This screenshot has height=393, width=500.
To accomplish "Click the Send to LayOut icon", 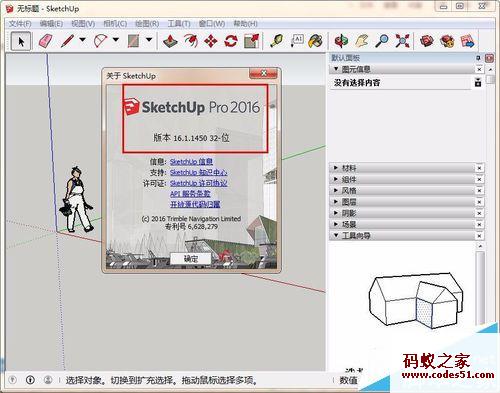I will point(467,41).
